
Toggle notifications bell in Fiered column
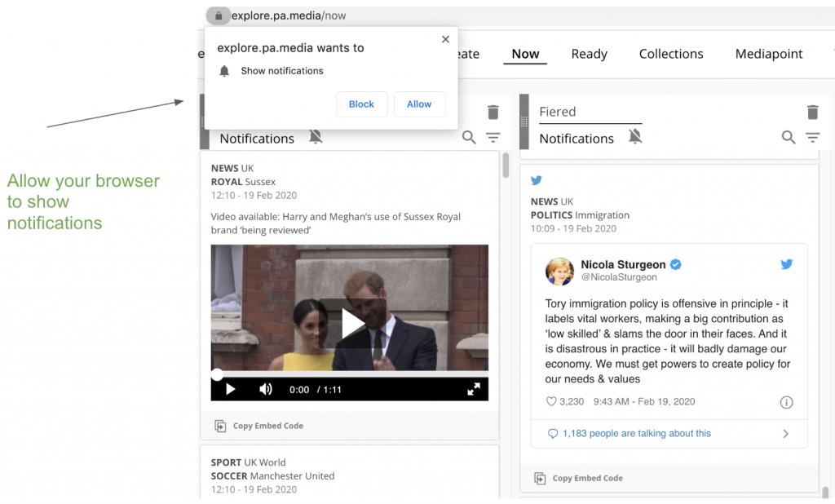coord(635,138)
